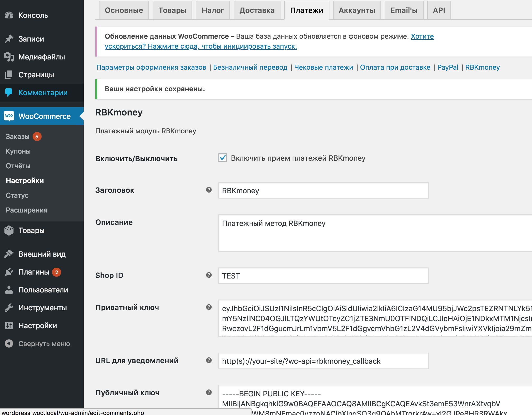Open the Товары settings tab
Viewport: 532px width, 415px height.
coord(172,10)
